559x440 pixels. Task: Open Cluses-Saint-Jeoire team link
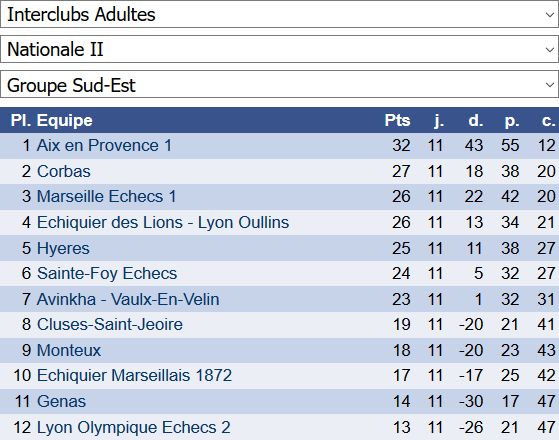click(110, 324)
